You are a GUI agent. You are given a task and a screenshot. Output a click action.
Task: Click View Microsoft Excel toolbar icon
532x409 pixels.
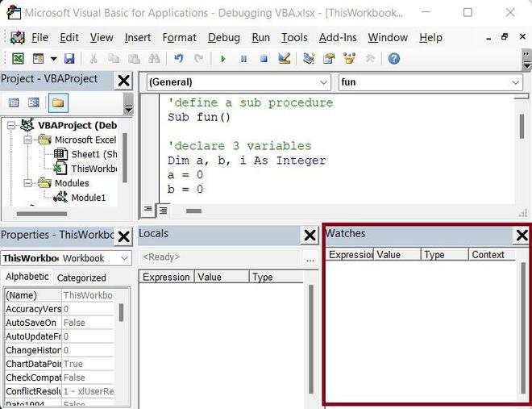coord(18,58)
